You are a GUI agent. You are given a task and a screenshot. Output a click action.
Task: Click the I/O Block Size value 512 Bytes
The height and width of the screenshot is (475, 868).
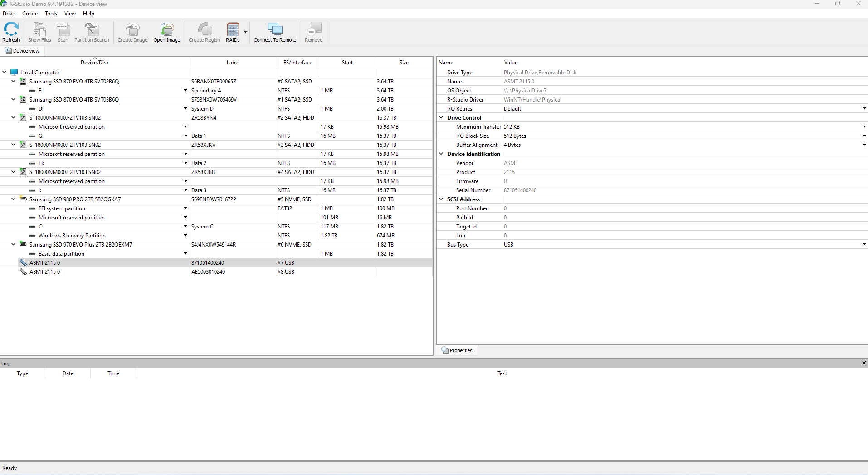[515, 136]
